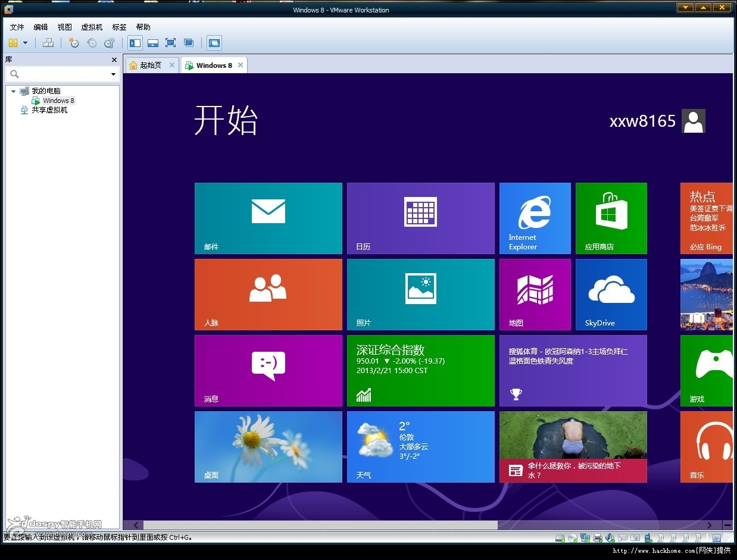
Task: Click the printer status bar icon
Action: tap(598, 538)
